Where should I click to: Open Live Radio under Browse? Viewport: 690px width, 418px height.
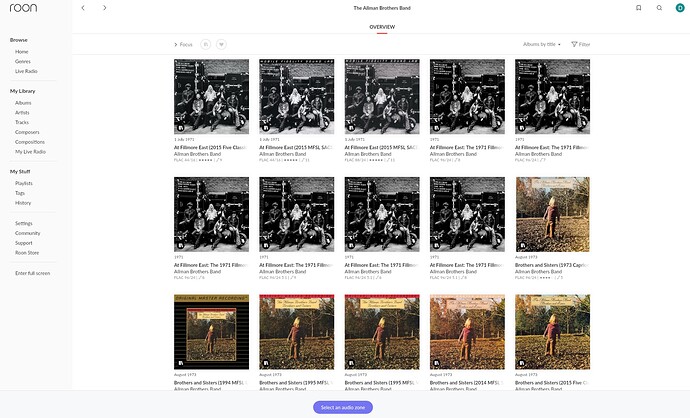26,71
